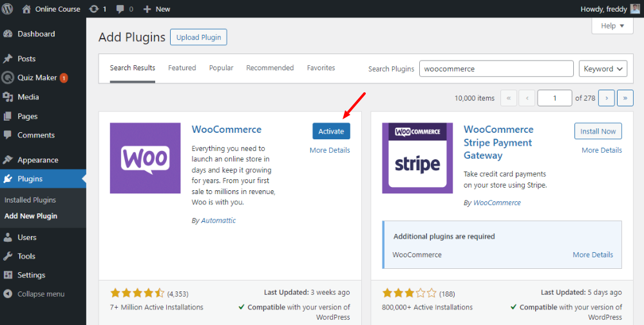Viewport: 644px width, 325px height.
Task: Click the Upload Plugin button
Action: (x=198, y=37)
